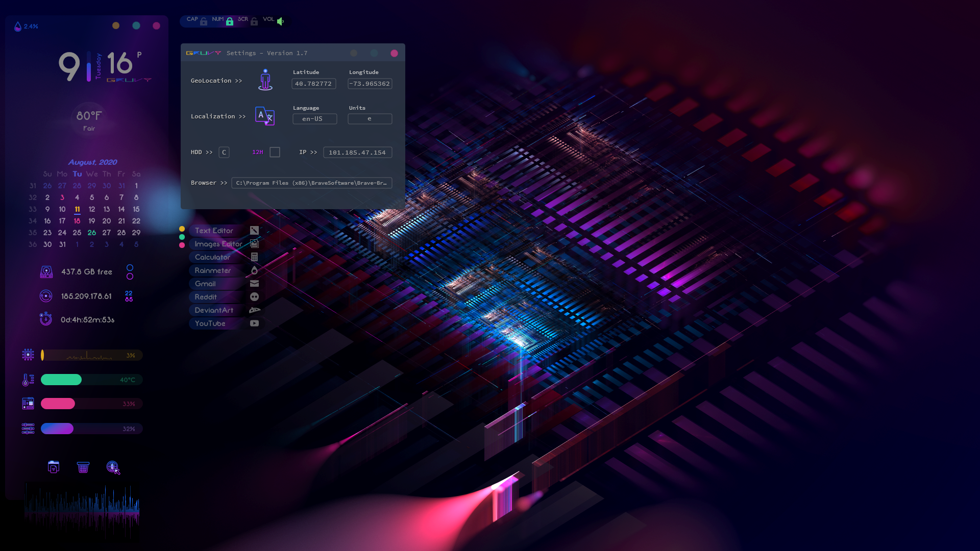Screen dimensions: 980x551
Task: Click the 80°F Fair weather widget
Action: [x=89, y=120]
